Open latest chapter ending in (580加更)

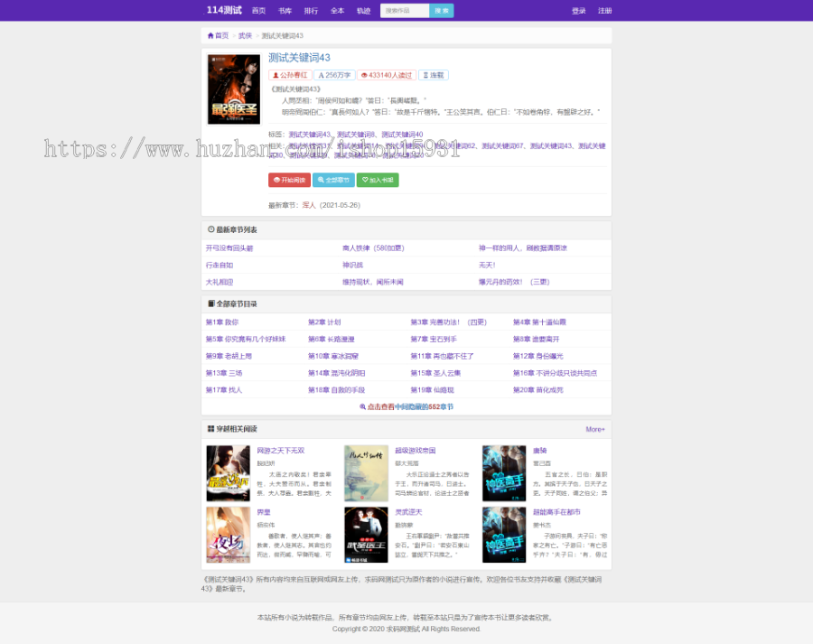click(373, 248)
